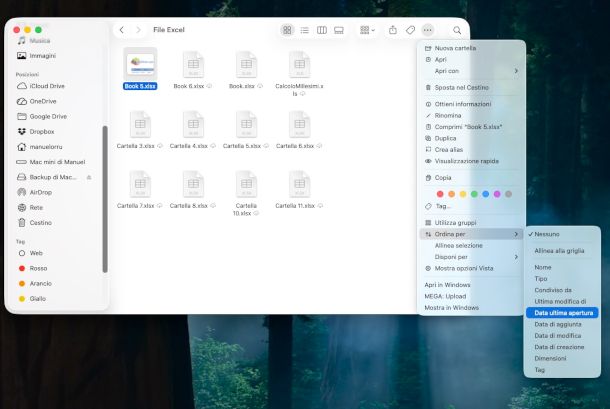
Task: Expand the Apri con submenu
Action: (x=471, y=71)
